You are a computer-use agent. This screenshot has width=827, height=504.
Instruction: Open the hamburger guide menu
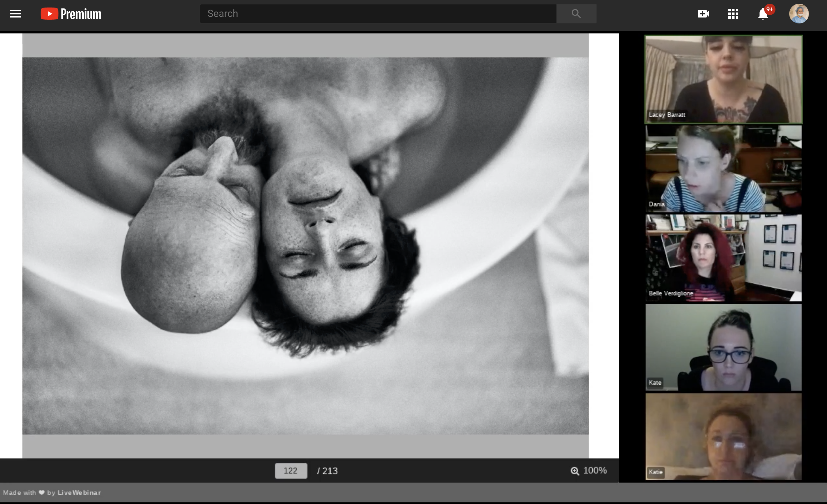click(16, 14)
